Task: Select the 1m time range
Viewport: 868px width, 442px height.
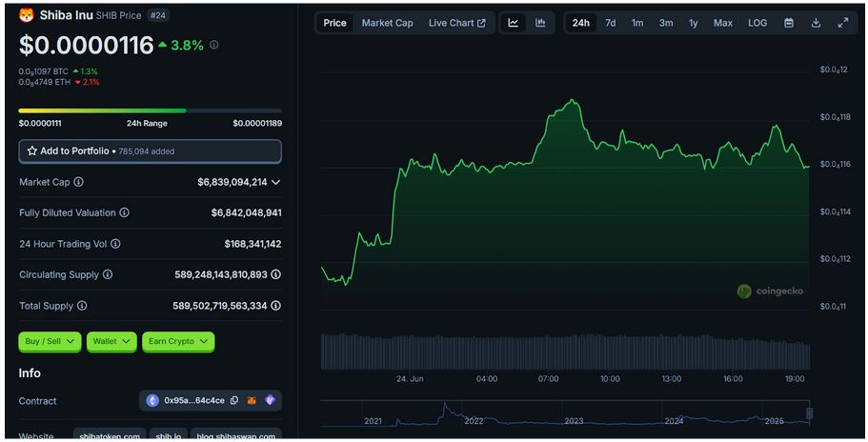Action: (637, 23)
